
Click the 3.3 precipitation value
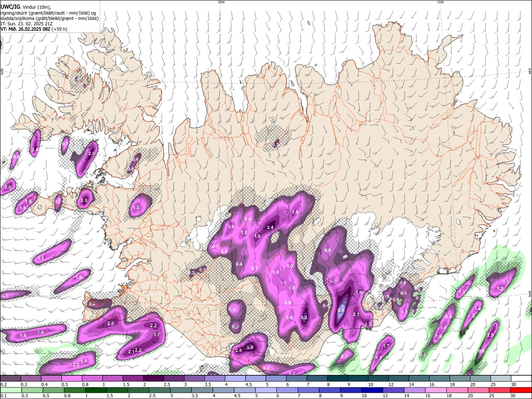click(303, 318)
